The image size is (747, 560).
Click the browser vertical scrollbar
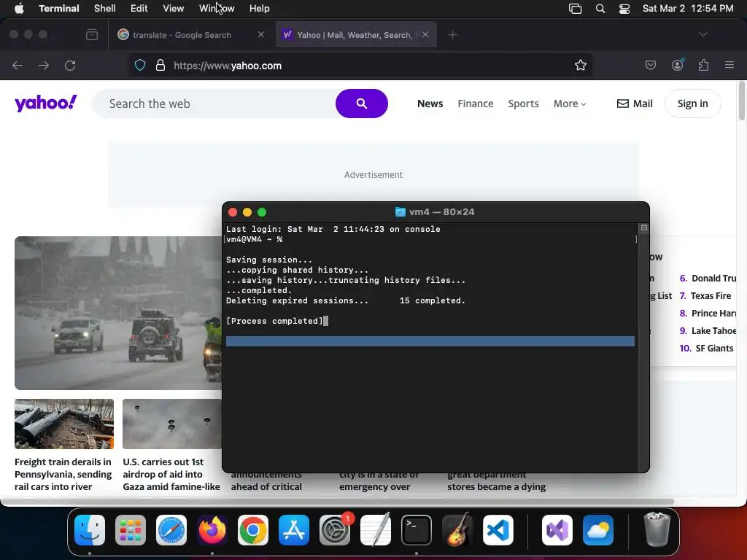click(742, 101)
